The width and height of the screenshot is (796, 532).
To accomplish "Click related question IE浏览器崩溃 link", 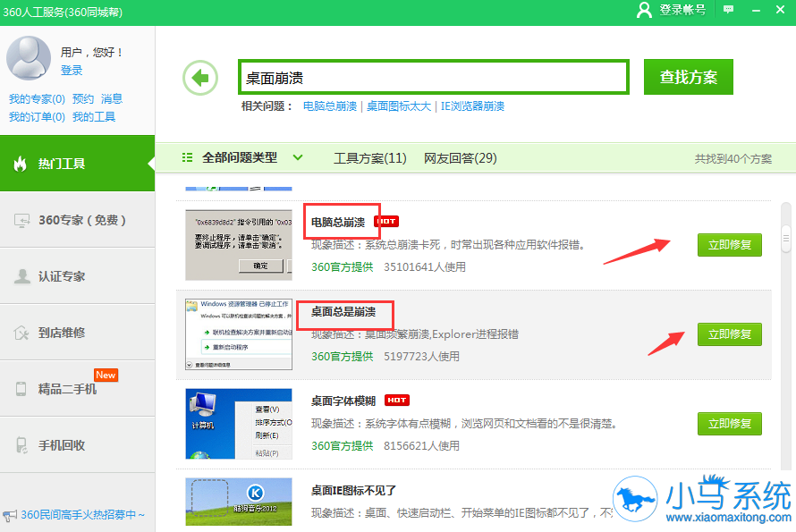I will click(x=472, y=106).
